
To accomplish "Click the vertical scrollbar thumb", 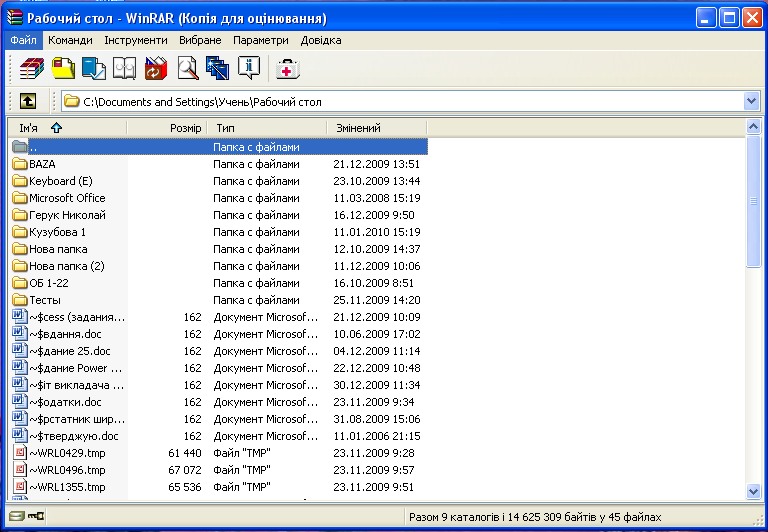I will tap(753, 201).
